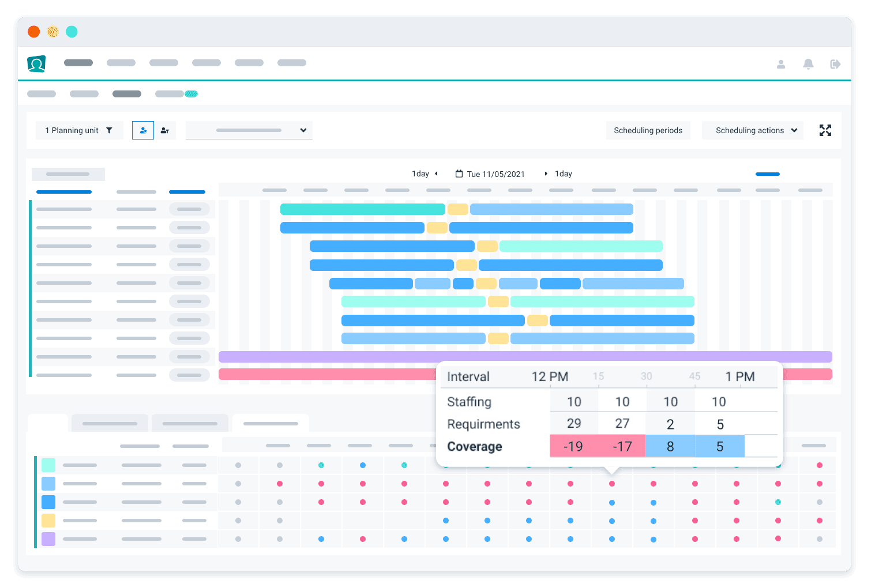Viewport: 875px width, 588px height.
Task: Click the logout icon
Action: [x=835, y=64]
